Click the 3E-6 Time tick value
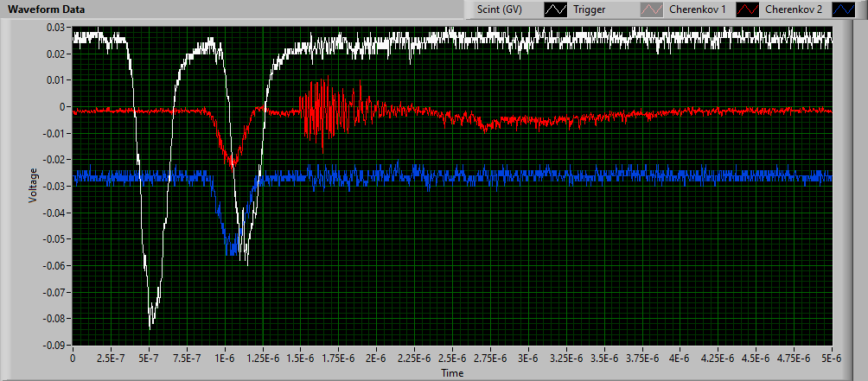 528,357
